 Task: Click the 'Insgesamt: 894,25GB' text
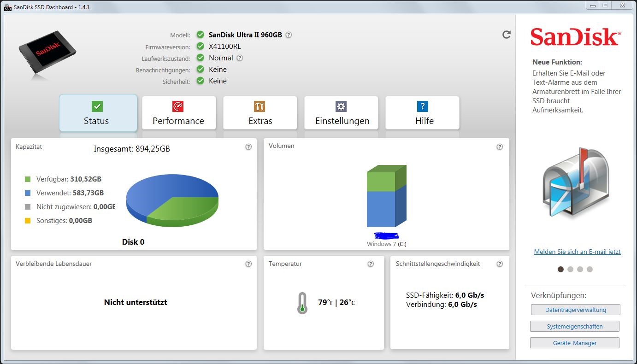[x=132, y=149]
